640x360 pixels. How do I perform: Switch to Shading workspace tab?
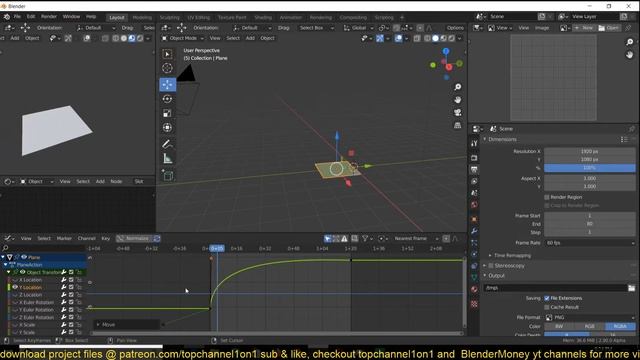click(263, 18)
